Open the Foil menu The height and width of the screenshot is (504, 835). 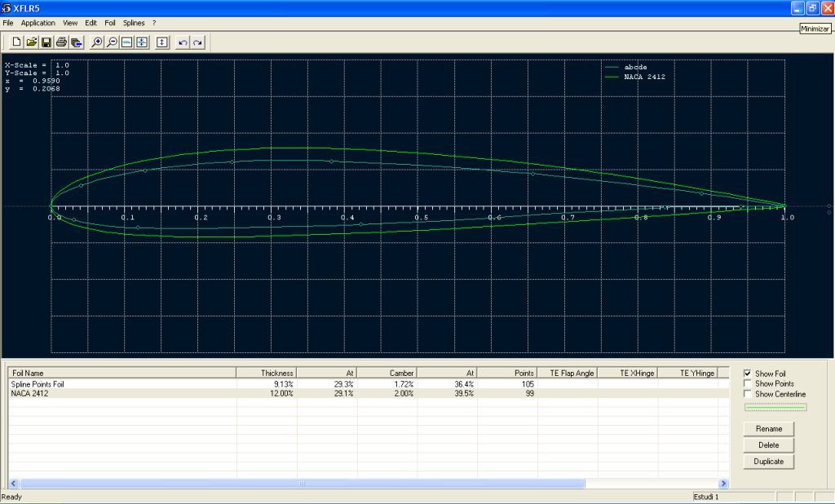pyautogui.click(x=110, y=23)
